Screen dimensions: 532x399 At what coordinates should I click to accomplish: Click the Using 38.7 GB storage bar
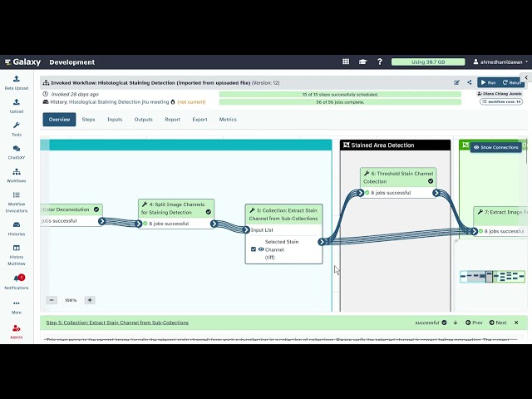point(428,62)
